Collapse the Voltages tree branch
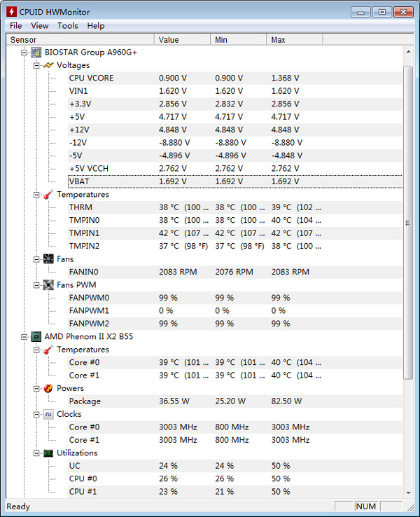 [36, 65]
